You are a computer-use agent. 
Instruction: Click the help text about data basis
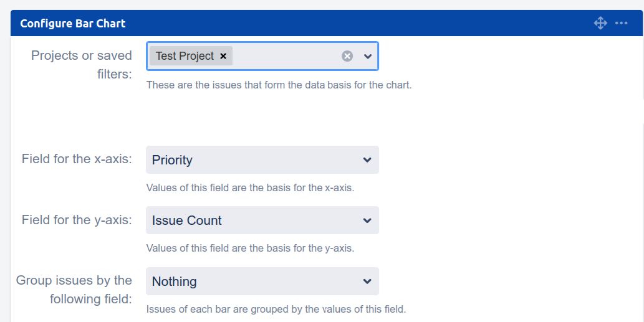click(279, 85)
